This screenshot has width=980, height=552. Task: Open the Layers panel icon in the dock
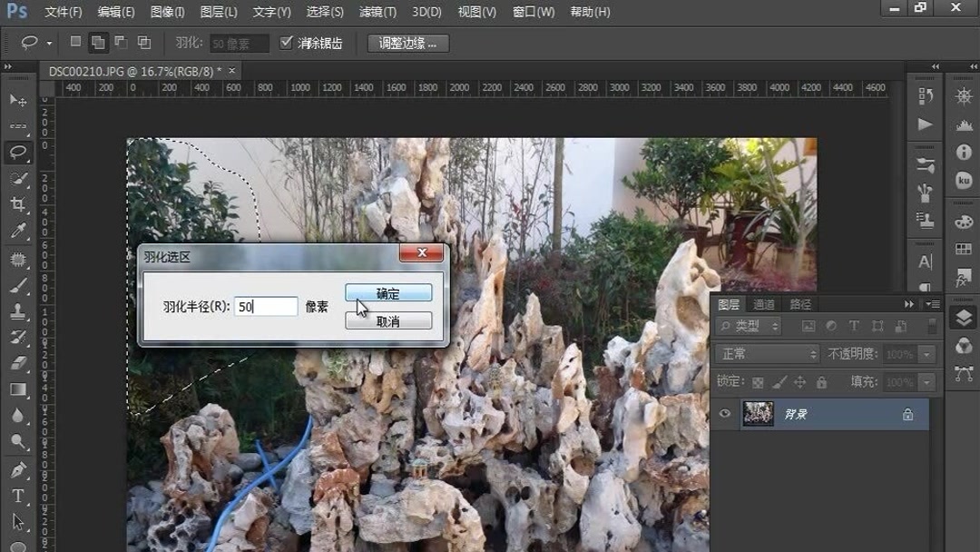click(962, 317)
